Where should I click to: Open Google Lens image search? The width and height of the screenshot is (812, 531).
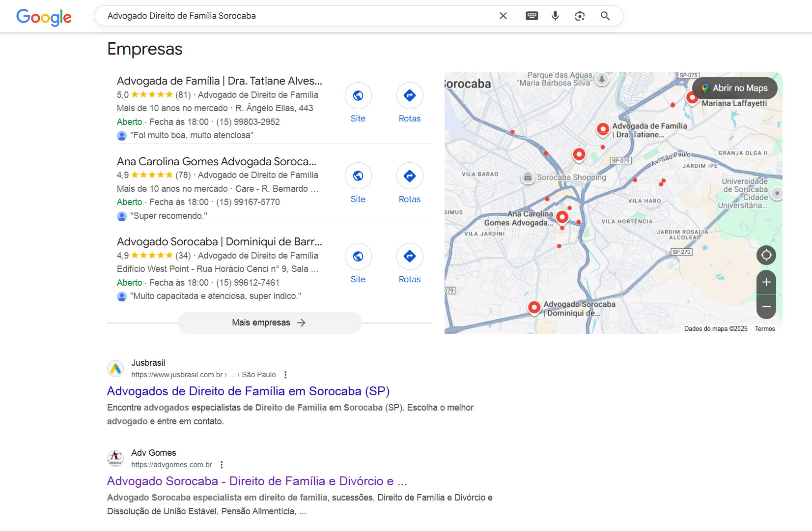pos(580,16)
